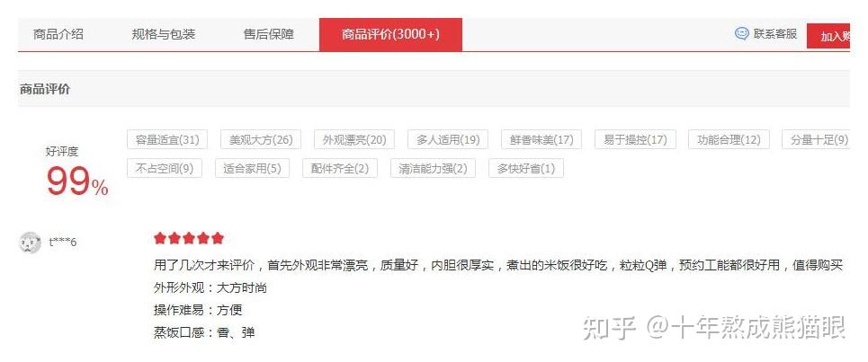Viewport: 868px width, 362px height.
Task: Click the red 加入购物车 button
Action: [828, 37]
